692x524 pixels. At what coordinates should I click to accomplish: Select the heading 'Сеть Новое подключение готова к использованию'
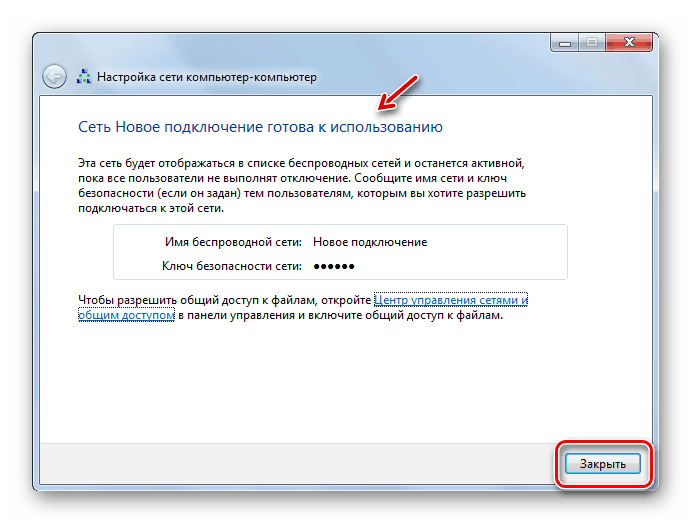pyautogui.click(x=260, y=127)
